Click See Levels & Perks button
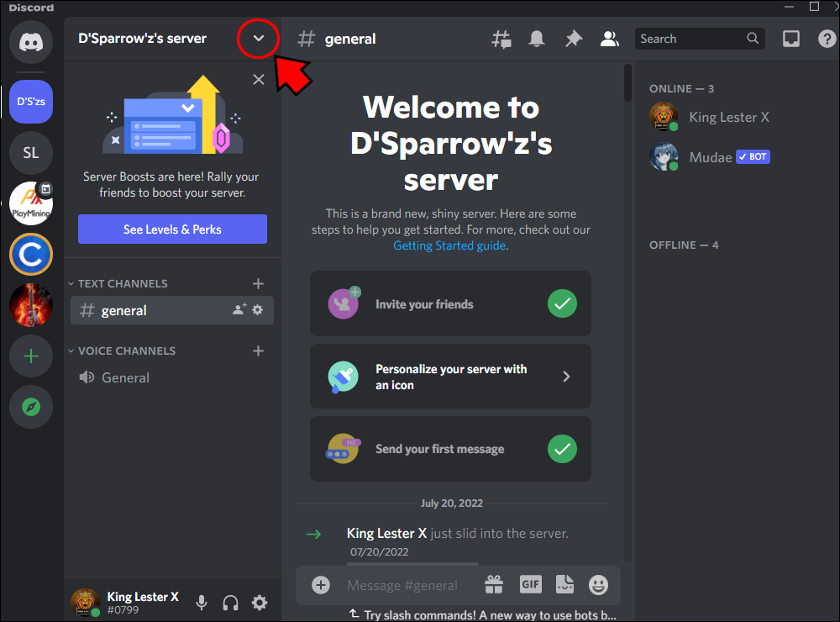Viewport: 840px width, 622px height. click(x=172, y=229)
